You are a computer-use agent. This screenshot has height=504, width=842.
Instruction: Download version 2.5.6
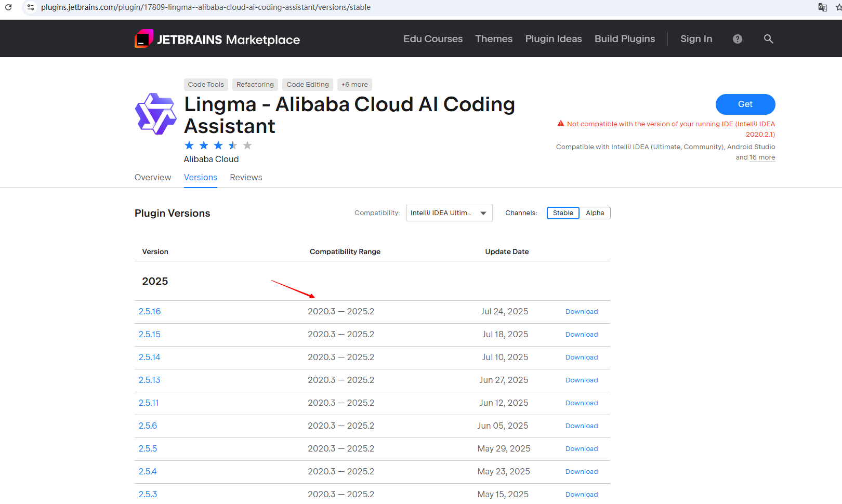pos(582,426)
